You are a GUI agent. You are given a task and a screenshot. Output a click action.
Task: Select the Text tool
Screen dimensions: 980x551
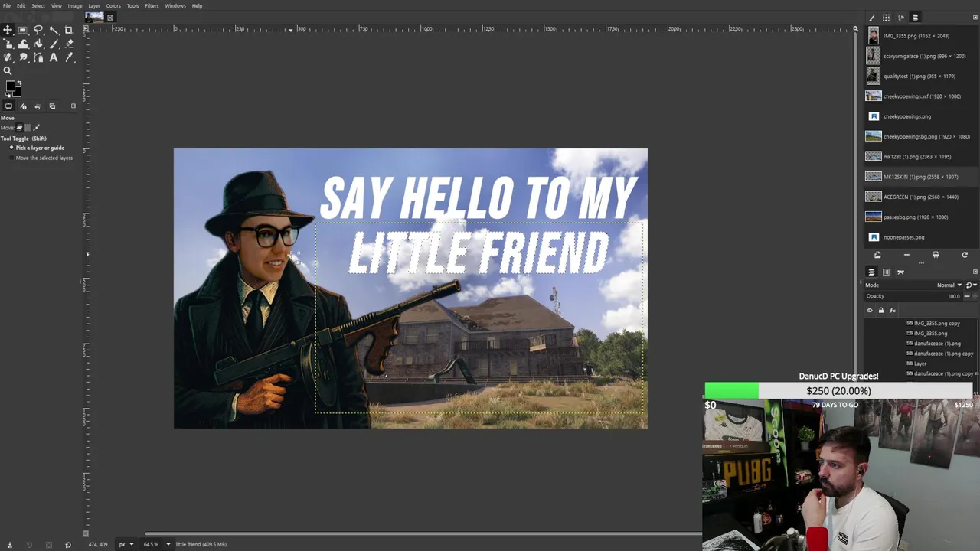click(54, 57)
